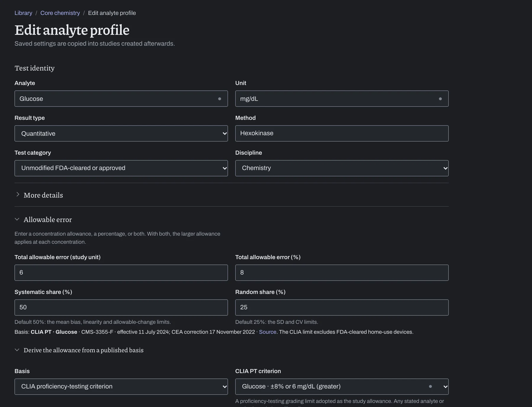Click 'Default 50%: the mean bias' hint text
This screenshot has width=532, height=407.
tap(93, 322)
